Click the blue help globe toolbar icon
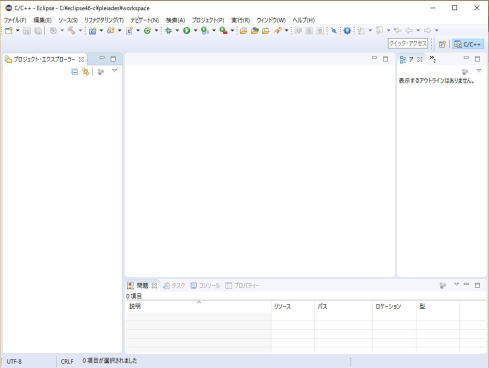Viewport: 489px width, 368px height. pyautogui.click(x=347, y=31)
